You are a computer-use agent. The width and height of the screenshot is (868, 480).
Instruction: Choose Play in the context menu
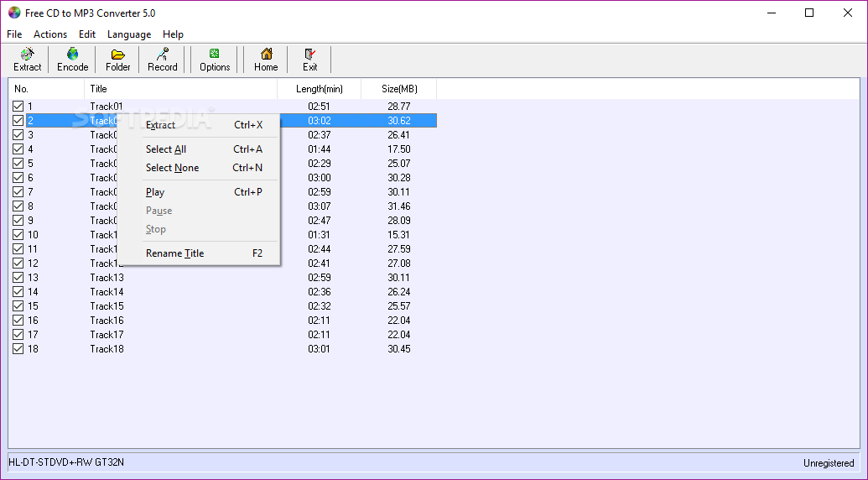click(200, 192)
